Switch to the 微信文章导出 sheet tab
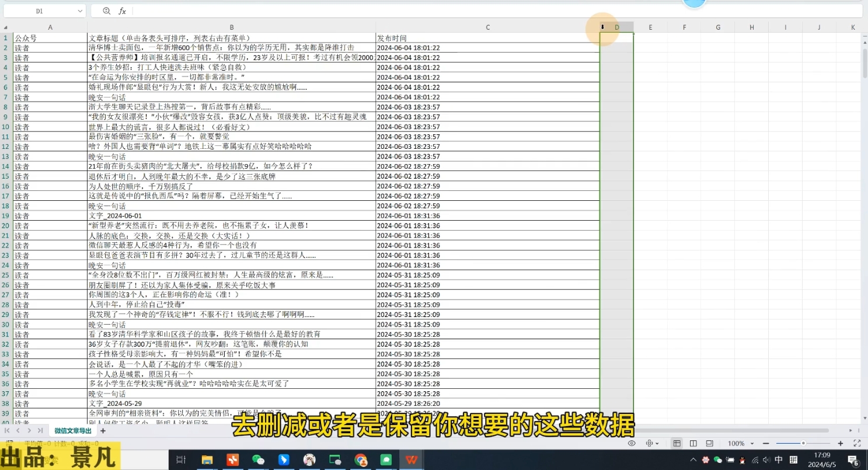 tap(72, 431)
